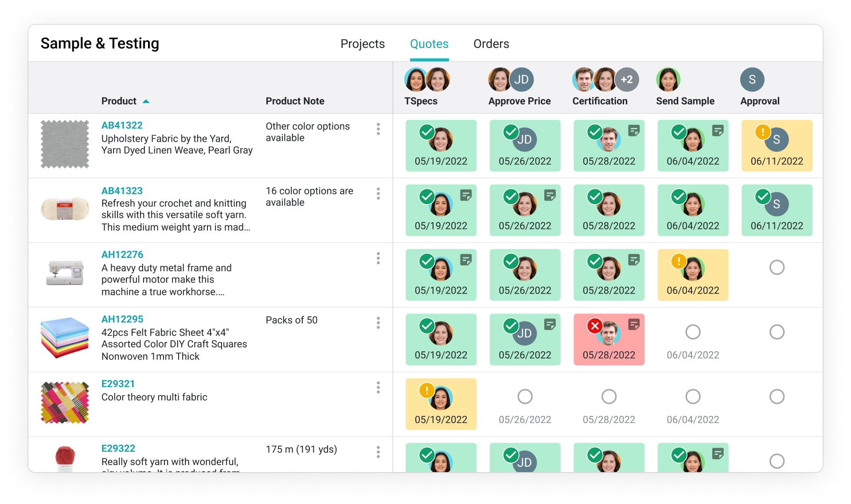851x504 pixels.
Task: Open note icon on AH12295 Certification cell
Action: pos(634,325)
